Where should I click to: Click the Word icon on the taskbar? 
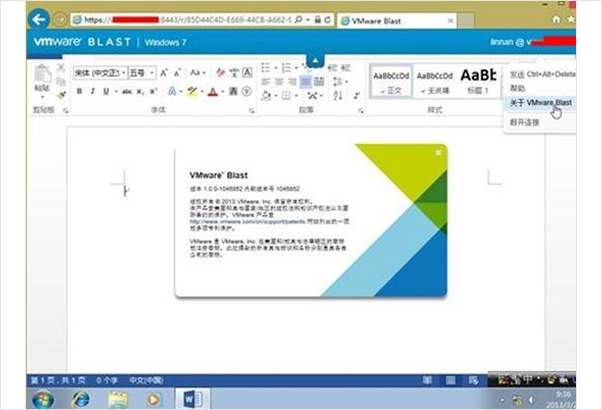(x=193, y=399)
